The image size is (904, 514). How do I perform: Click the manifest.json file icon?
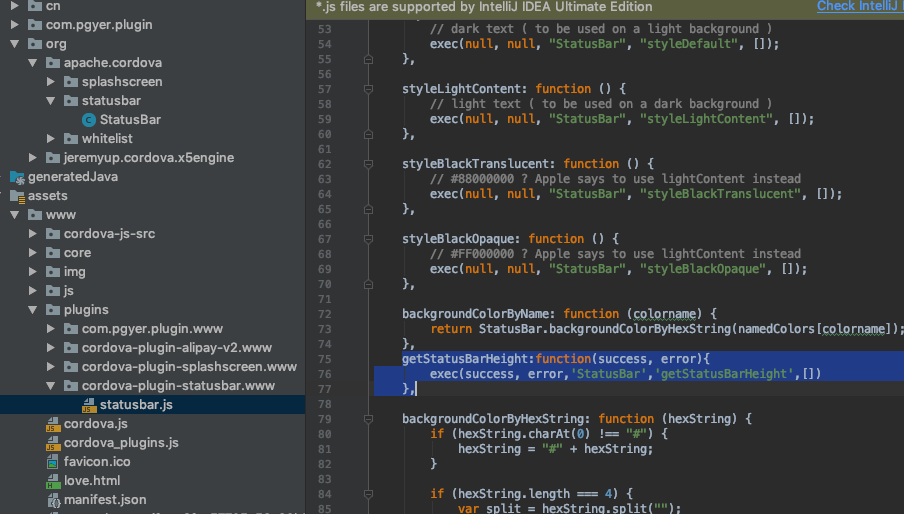pyautogui.click(x=53, y=500)
